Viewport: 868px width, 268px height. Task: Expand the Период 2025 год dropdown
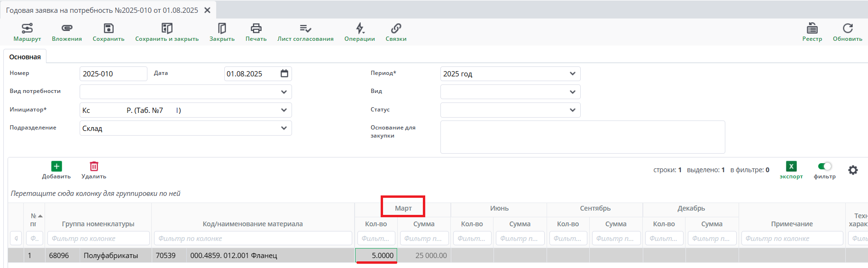pos(572,74)
